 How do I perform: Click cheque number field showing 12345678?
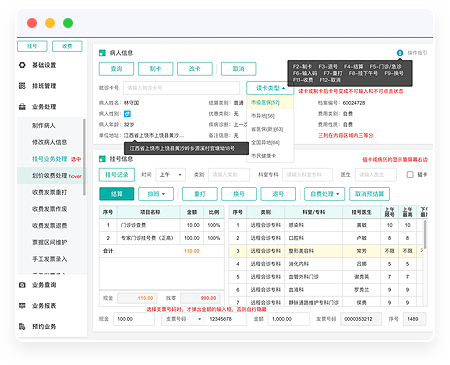point(225,319)
